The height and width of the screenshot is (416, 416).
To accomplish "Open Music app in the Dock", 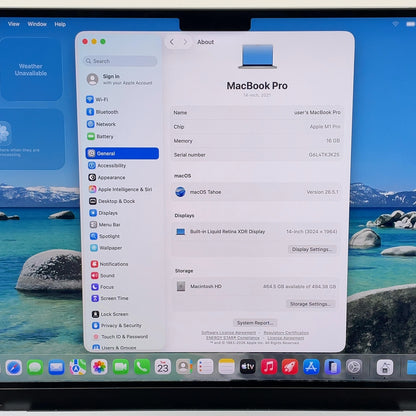I will click(269, 367).
